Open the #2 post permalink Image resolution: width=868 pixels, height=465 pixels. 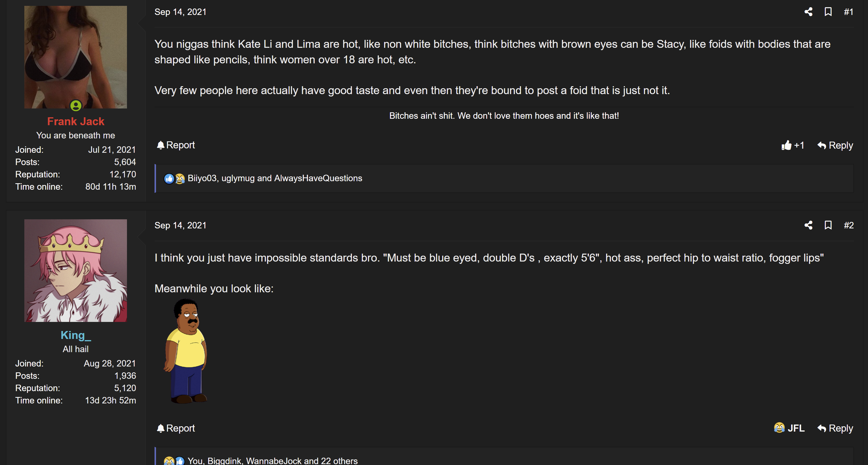coord(848,225)
